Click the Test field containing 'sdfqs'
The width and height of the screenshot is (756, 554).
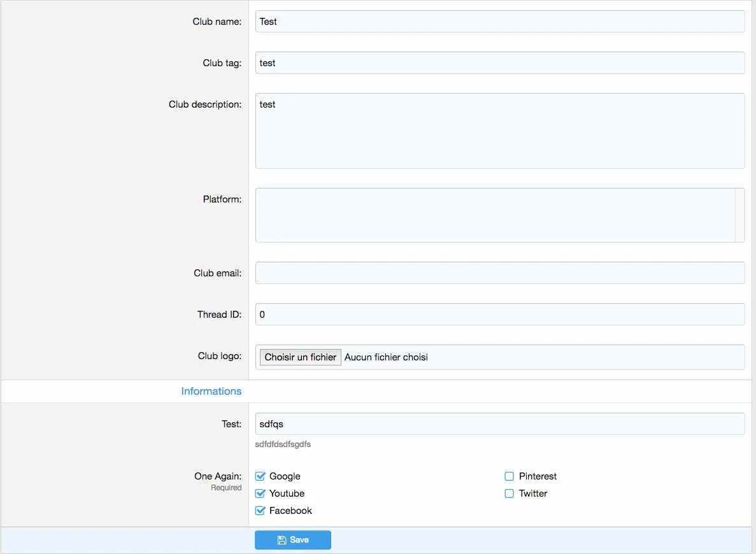click(x=499, y=424)
